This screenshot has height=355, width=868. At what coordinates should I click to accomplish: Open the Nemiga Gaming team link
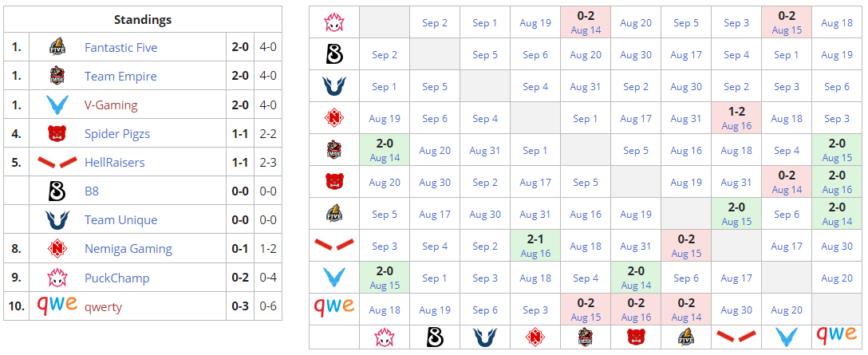tap(128, 249)
